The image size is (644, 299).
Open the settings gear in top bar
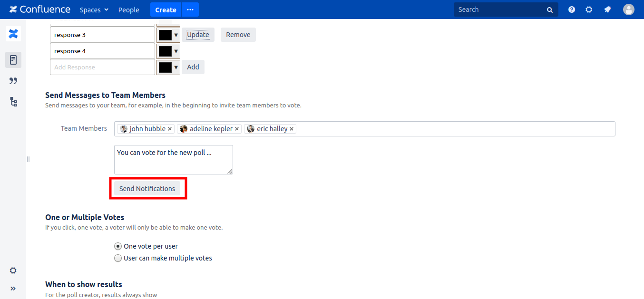[x=589, y=10]
